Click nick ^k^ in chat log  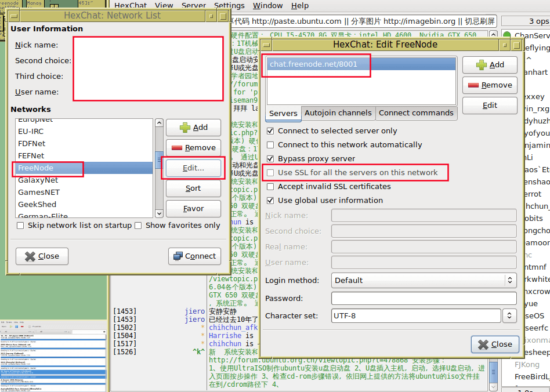click(x=198, y=351)
